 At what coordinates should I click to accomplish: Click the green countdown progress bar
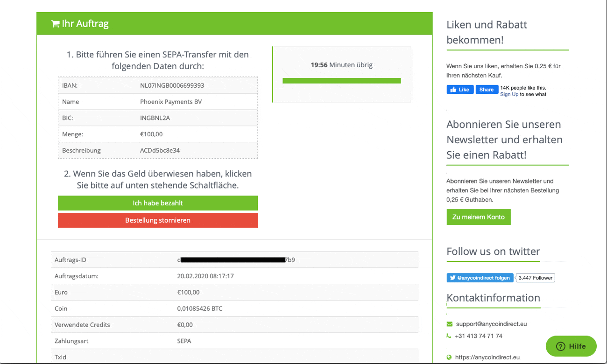point(341,81)
